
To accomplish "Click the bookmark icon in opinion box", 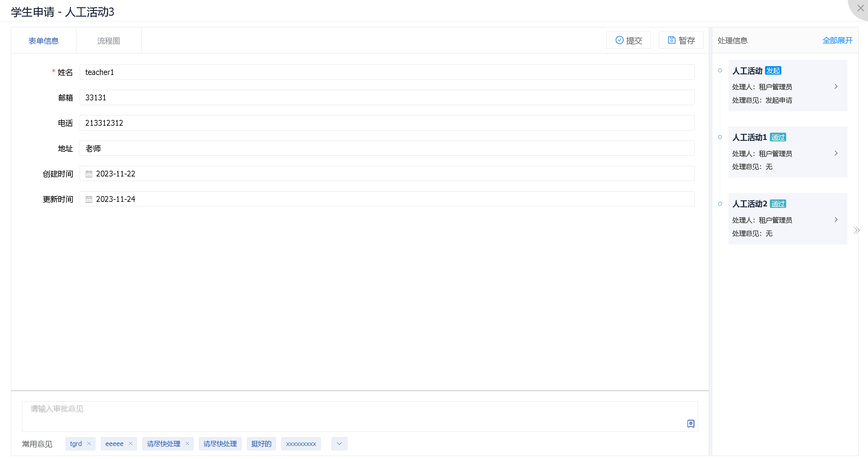I will coord(690,424).
